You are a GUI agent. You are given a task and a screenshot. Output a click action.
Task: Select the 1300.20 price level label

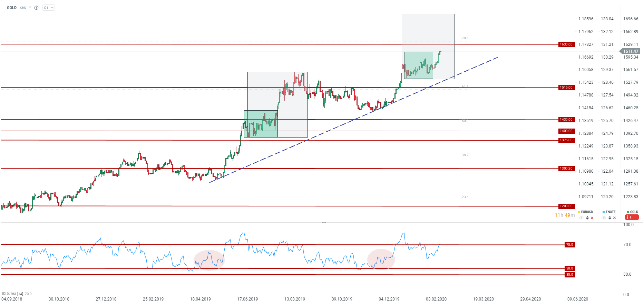566,169
